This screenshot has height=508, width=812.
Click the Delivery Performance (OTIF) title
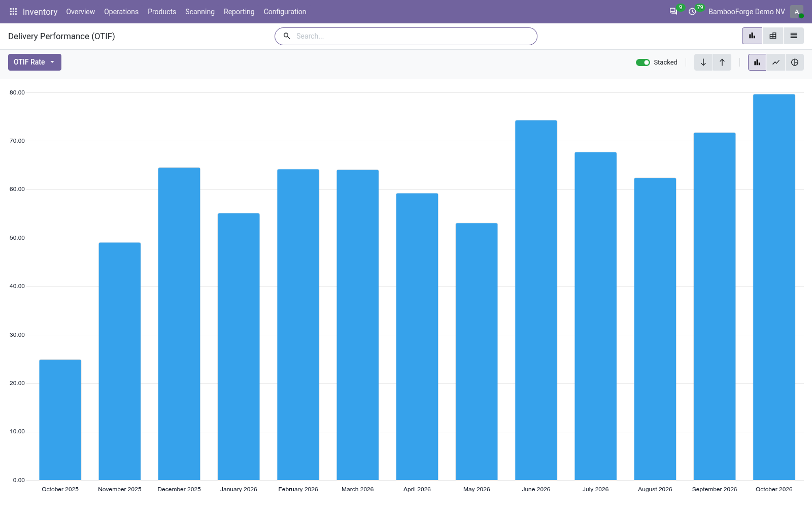(x=61, y=36)
